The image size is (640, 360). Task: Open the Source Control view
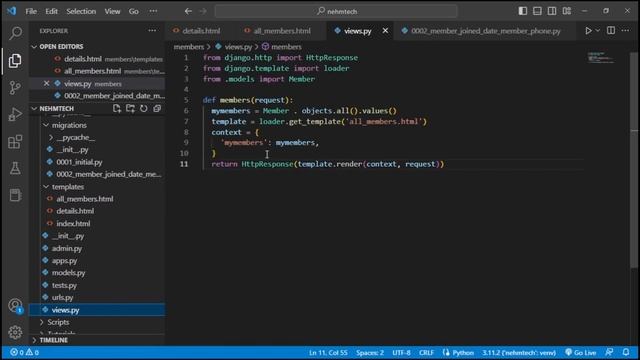coord(16,87)
